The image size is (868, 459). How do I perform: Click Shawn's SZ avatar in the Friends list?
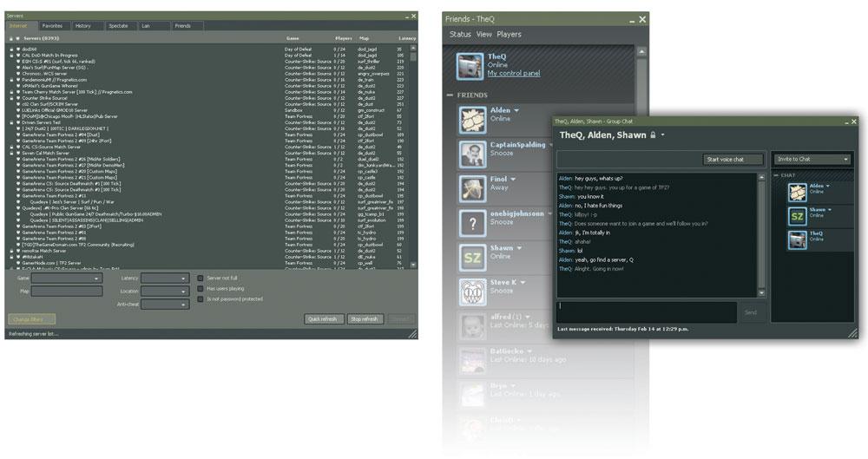[472, 257]
